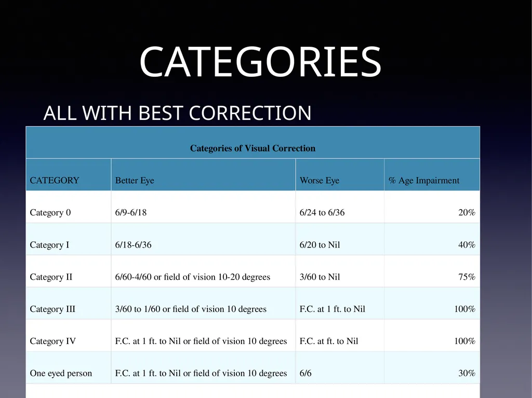The height and width of the screenshot is (398, 532).
Task: Select the "One eyed person" row label
Action: (61, 373)
